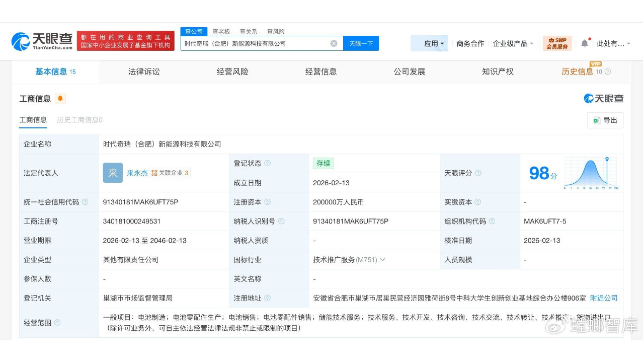
Task: Expand the 企业级产品 dropdown
Action: pyautogui.click(x=513, y=43)
